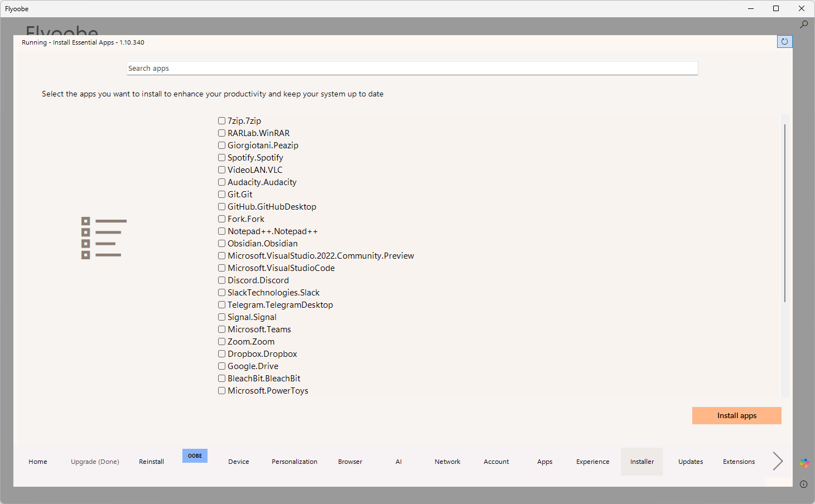Open the Updates tab
Viewport: 815px width, 504px height.
[691, 462]
